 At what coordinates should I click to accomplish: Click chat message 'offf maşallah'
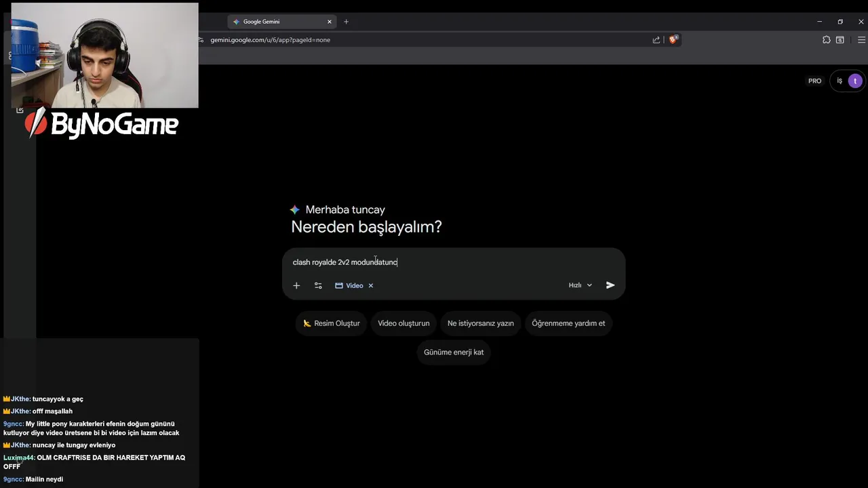pos(52,411)
